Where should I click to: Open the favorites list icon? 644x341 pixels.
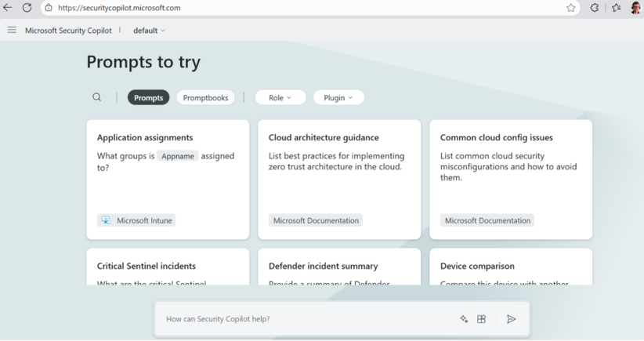click(x=616, y=7)
